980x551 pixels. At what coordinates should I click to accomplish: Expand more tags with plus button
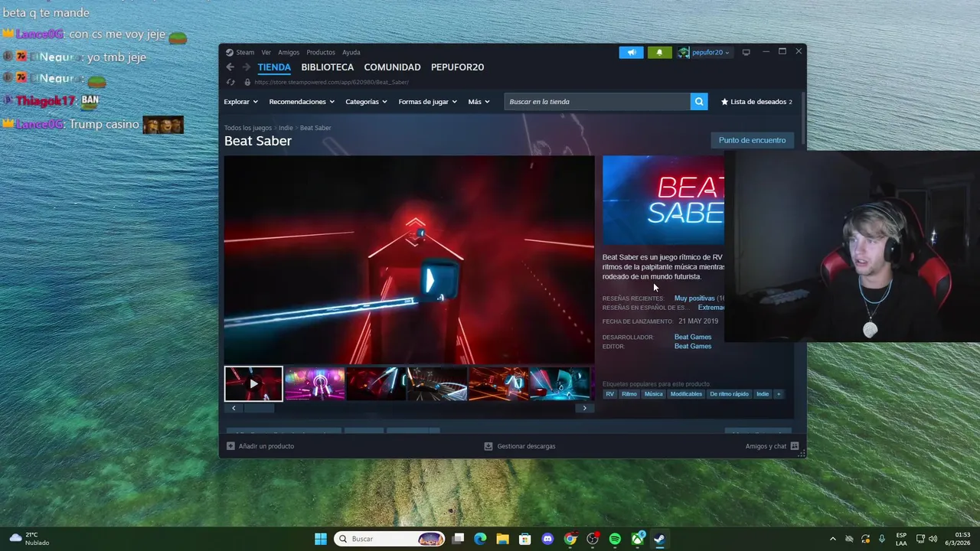[779, 394]
